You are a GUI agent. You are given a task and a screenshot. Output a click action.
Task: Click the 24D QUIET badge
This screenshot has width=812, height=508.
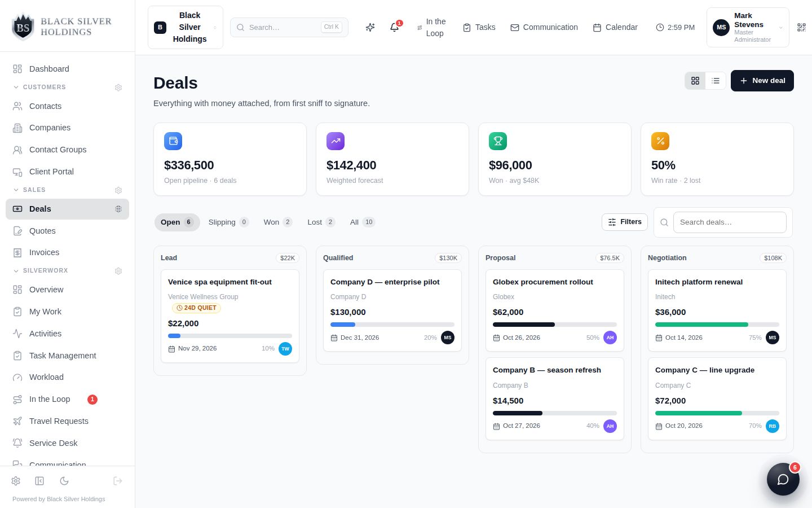point(196,308)
